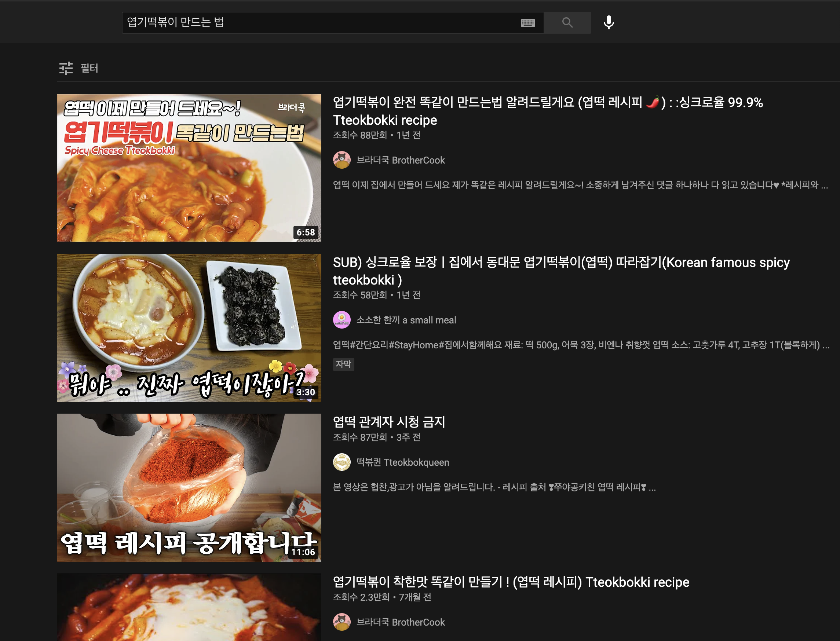
Task: Open 브라더쿠 BrotherCook avatar on first result
Action: (x=342, y=160)
